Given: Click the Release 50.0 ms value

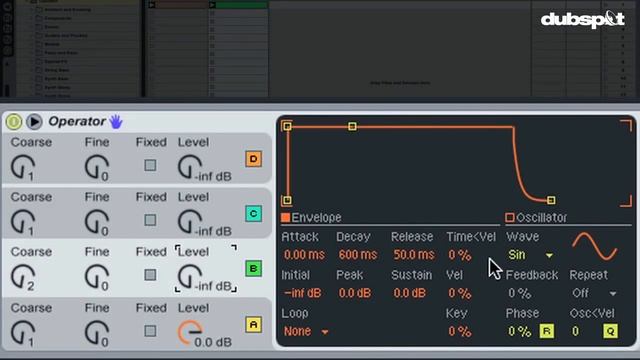Looking at the screenshot, I should click(x=413, y=255).
